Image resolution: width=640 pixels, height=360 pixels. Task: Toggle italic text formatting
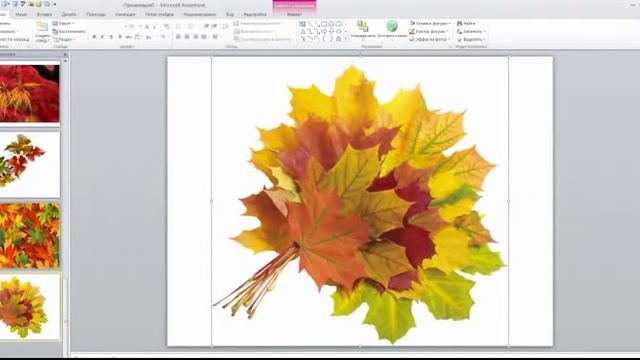[102, 37]
